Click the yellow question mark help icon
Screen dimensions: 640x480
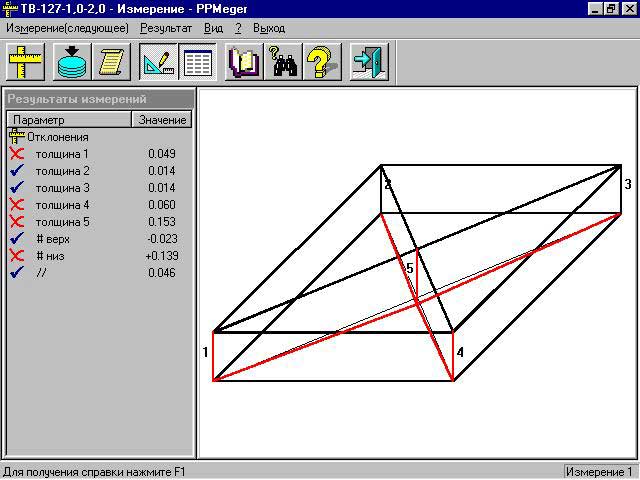click(x=322, y=62)
